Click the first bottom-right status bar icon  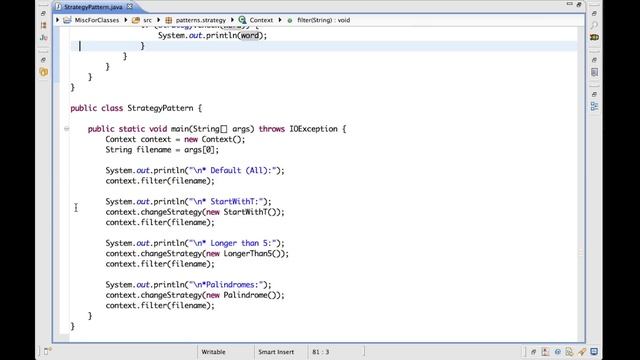(533, 352)
